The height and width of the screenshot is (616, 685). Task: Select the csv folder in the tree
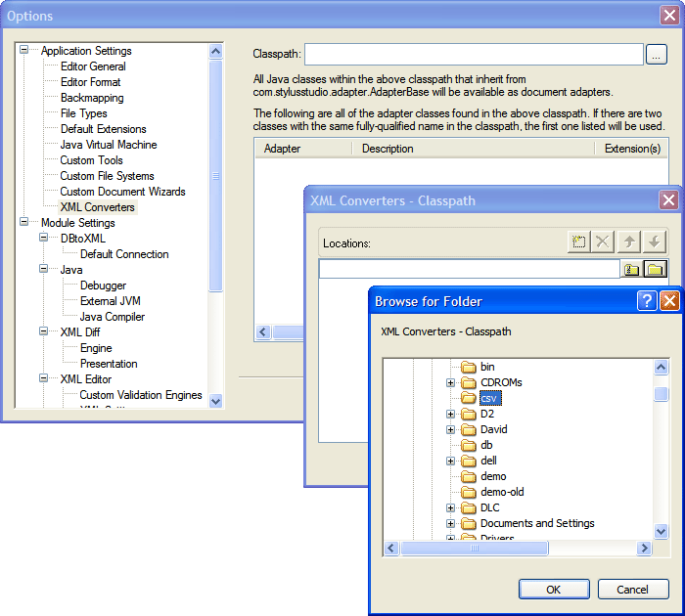(x=490, y=398)
